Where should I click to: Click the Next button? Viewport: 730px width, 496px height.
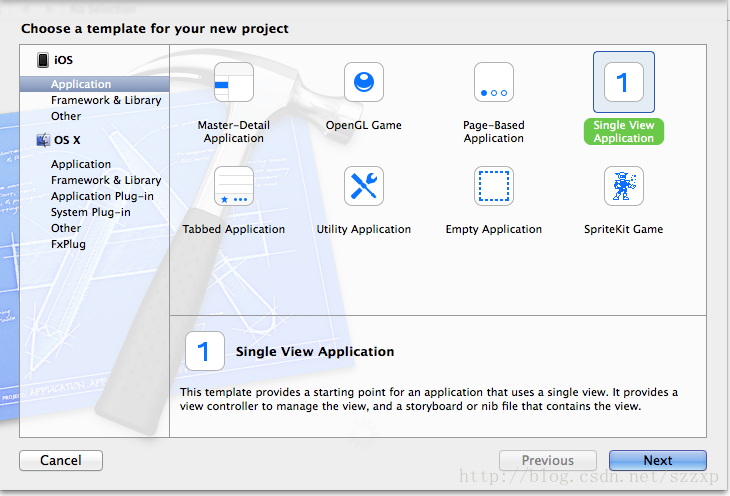(658, 460)
